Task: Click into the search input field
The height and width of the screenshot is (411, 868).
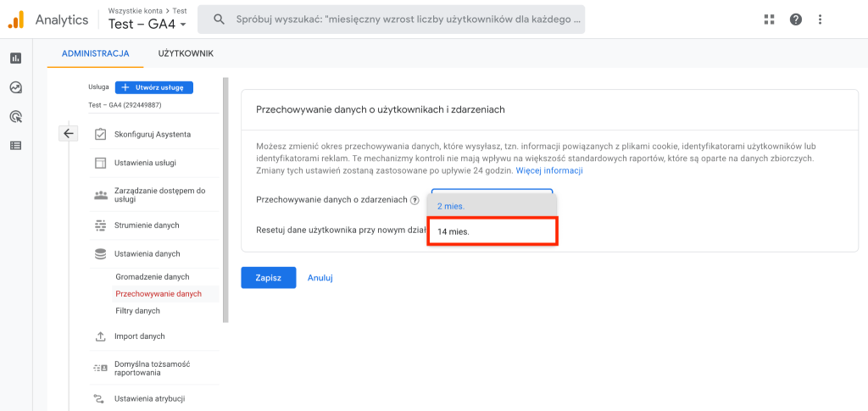Action: click(408, 19)
